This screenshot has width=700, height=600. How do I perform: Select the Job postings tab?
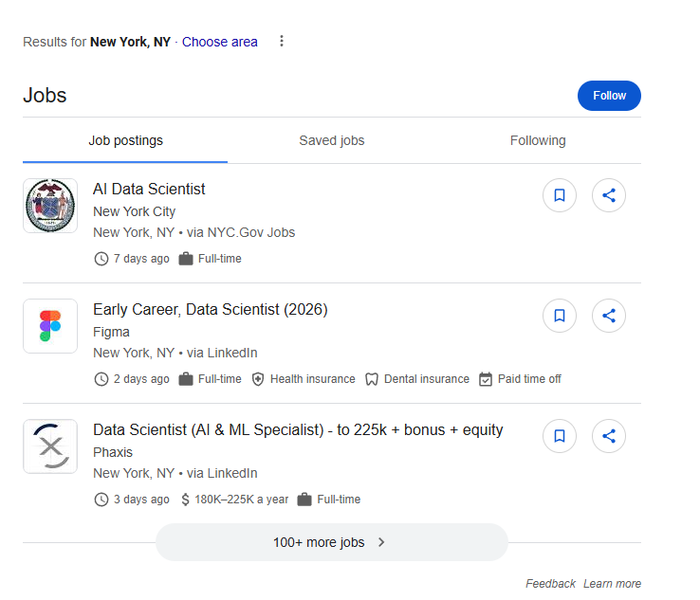pos(125,140)
